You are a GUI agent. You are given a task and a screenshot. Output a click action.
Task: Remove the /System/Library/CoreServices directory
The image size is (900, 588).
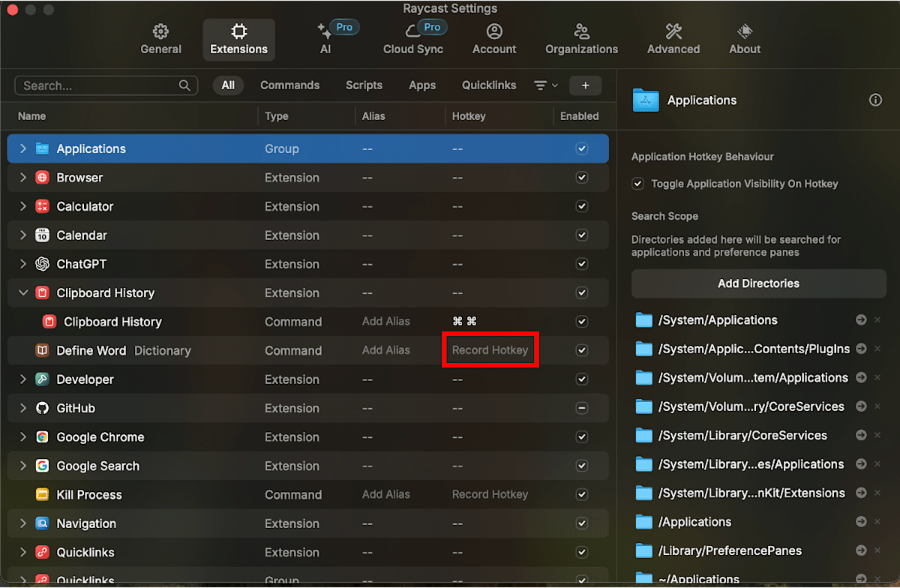[x=877, y=436]
